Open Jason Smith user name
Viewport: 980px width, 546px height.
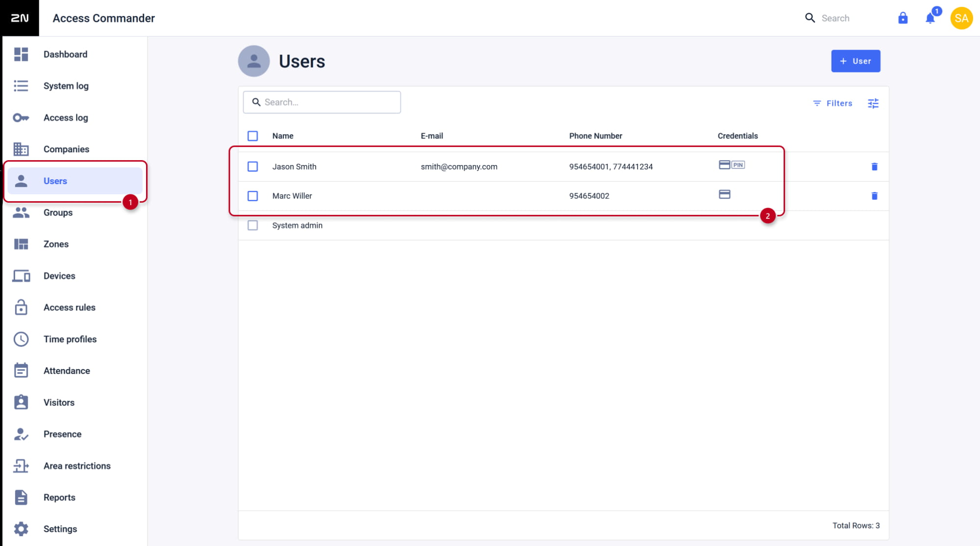pos(294,166)
